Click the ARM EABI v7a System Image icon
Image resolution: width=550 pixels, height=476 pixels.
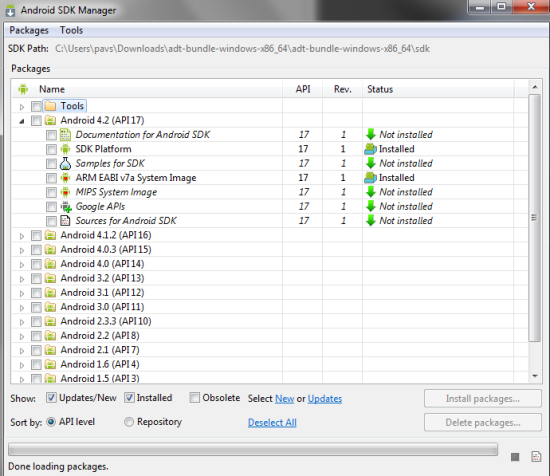point(65,178)
